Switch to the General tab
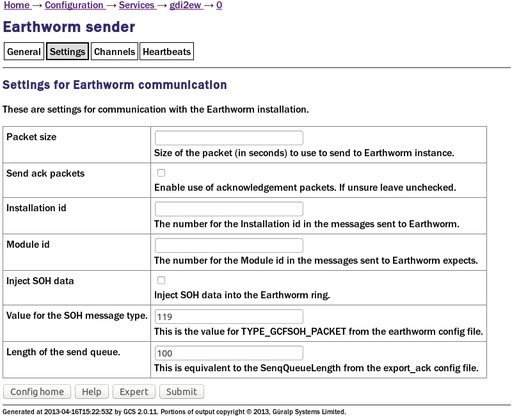 [x=24, y=51]
